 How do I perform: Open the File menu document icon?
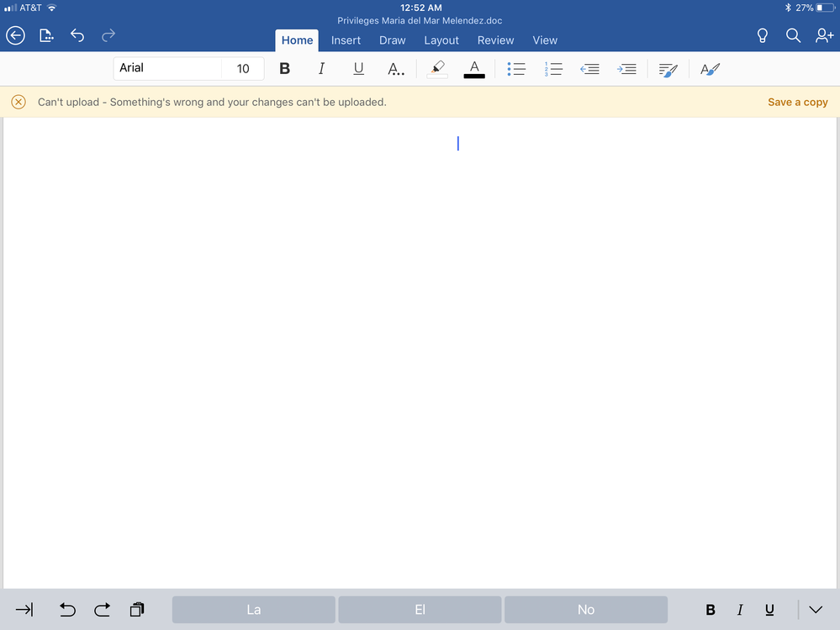pyautogui.click(x=46, y=35)
